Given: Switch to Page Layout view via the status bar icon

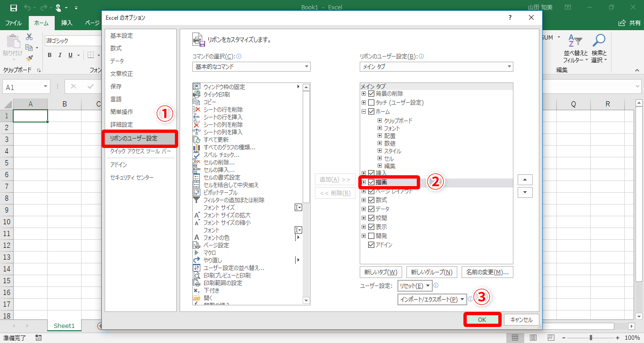Looking at the screenshot, I should 533,338.
